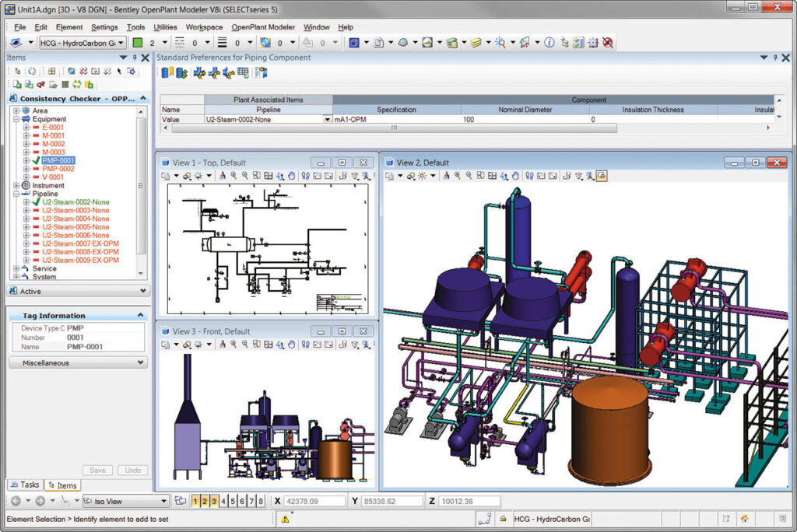Screen dimensions: 797x532
Task: Click the warning triangle in status bar
Action: [x=285, y=519]
